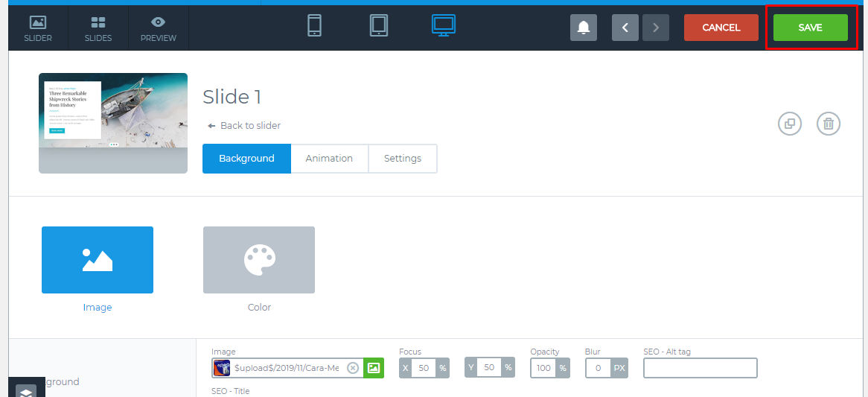Switch to mobile device view
The image size is (868, 397).
coord(314,26)
